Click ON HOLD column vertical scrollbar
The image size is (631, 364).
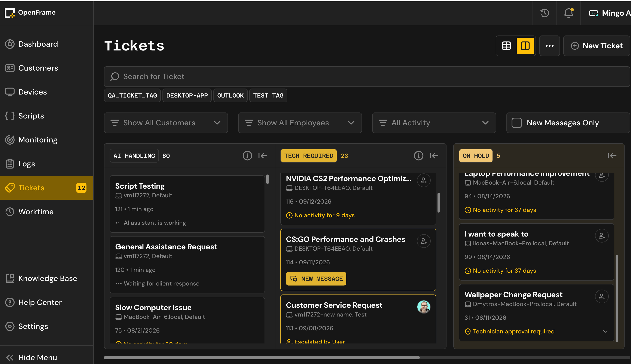617,299
